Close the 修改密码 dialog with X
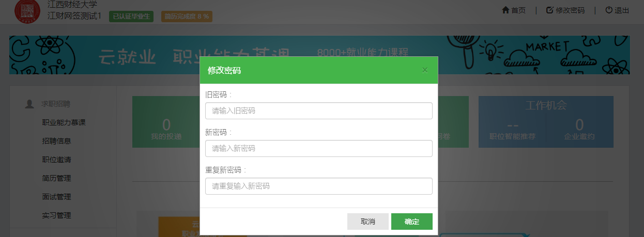644x237 pixels. pos(425,70)
